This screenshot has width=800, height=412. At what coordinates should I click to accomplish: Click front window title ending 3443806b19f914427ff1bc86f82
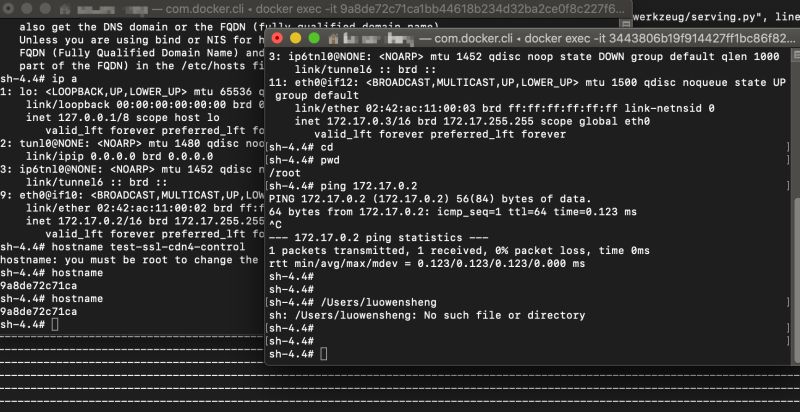606,39
